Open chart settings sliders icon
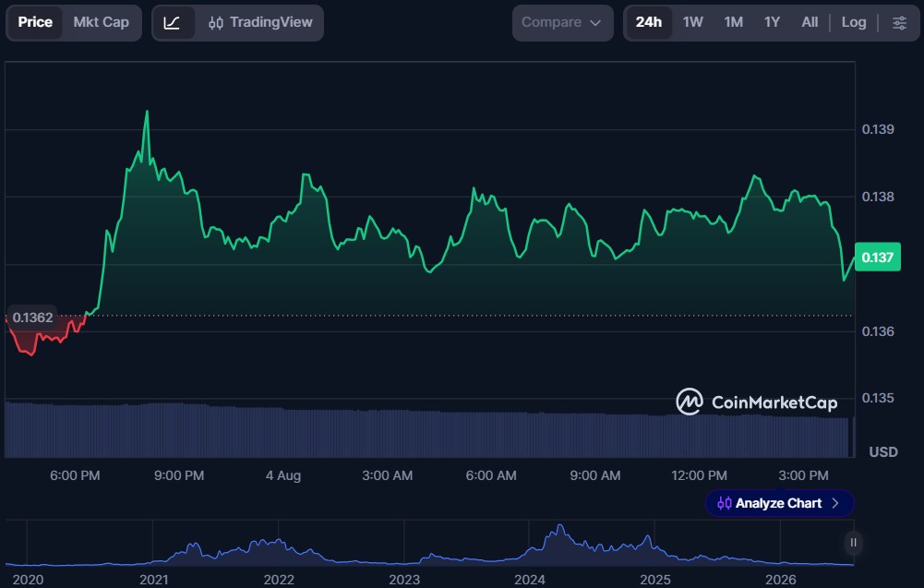The height and width of the screenshot is (588, 924). coord(899,23)
